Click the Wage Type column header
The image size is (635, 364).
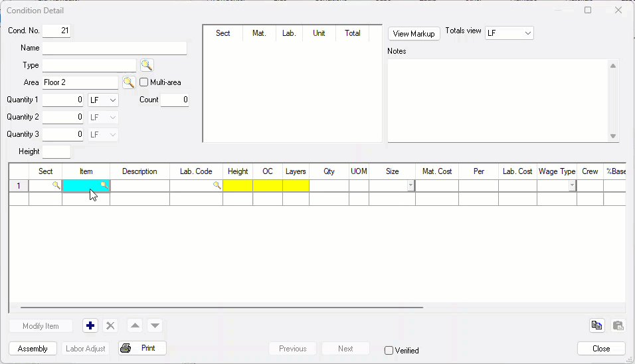click(557, 171)
